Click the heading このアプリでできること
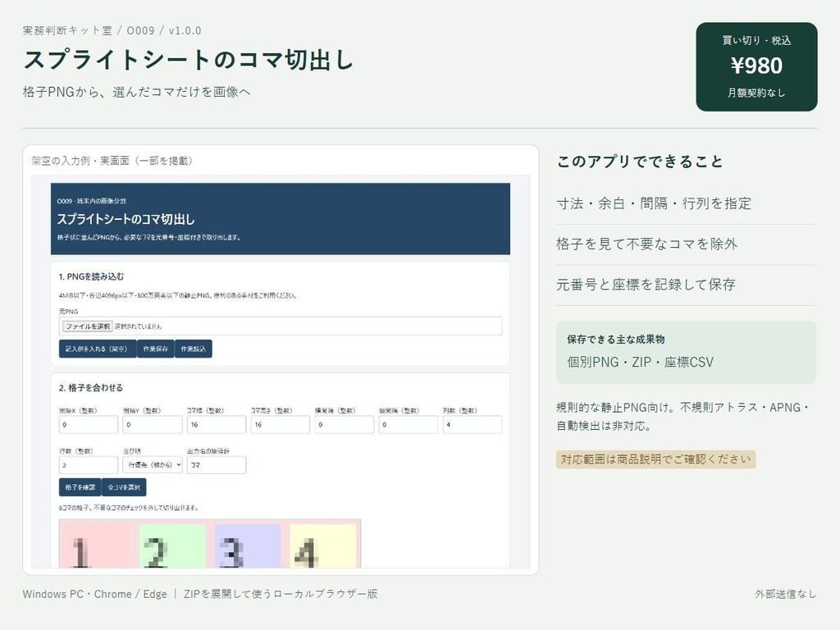 tap(640, 162)
